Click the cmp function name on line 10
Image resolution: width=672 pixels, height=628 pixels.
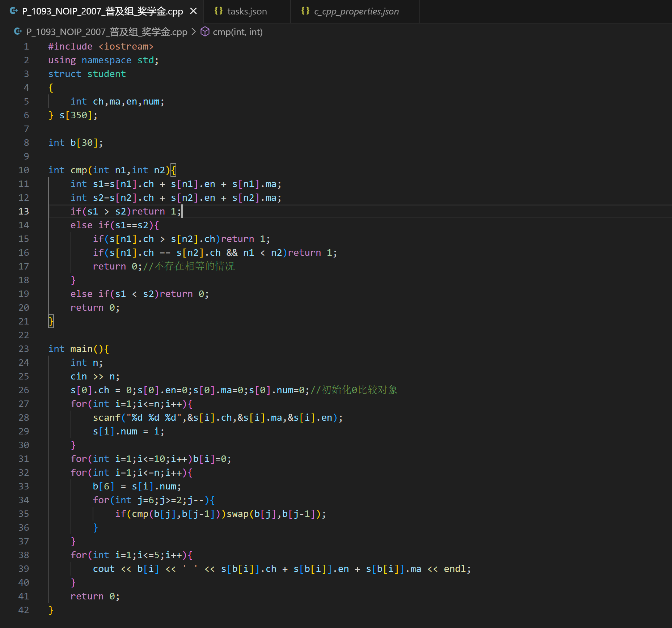click(79, 170)
